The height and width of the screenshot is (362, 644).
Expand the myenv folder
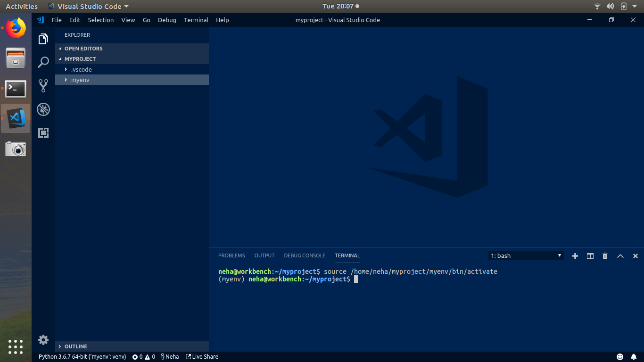[80, 80]
